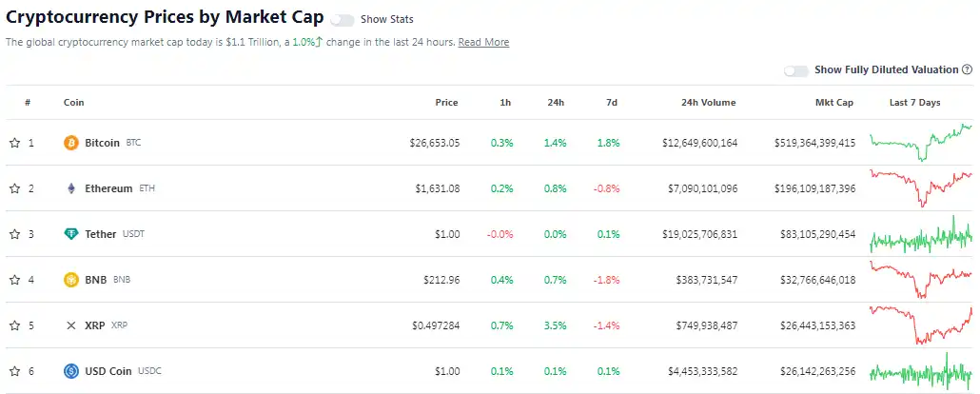Favorite Bitcoin with the star icon

[x=14, y=143]
